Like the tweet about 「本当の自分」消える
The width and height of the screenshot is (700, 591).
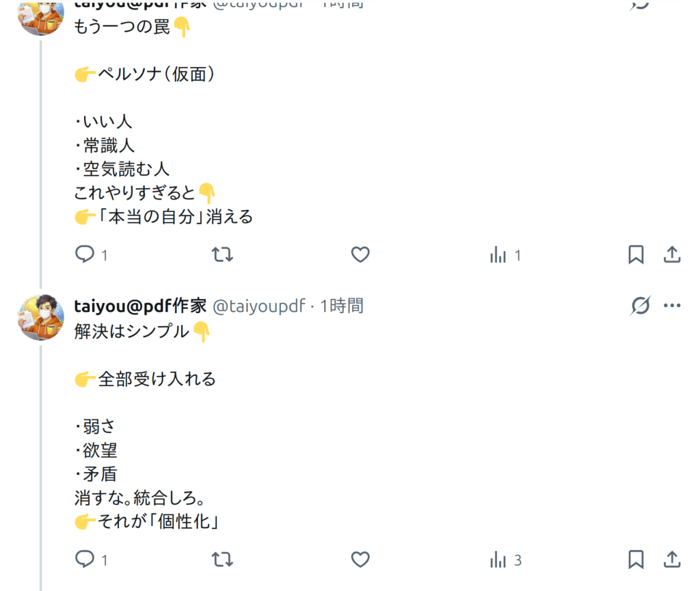[360, 254]
